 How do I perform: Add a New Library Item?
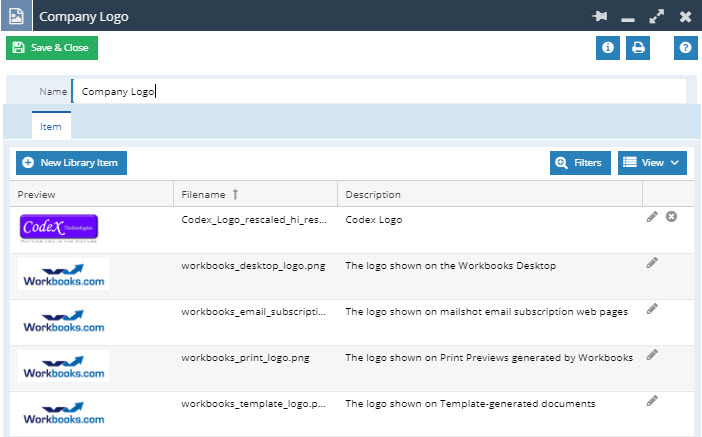pos(72,163)
